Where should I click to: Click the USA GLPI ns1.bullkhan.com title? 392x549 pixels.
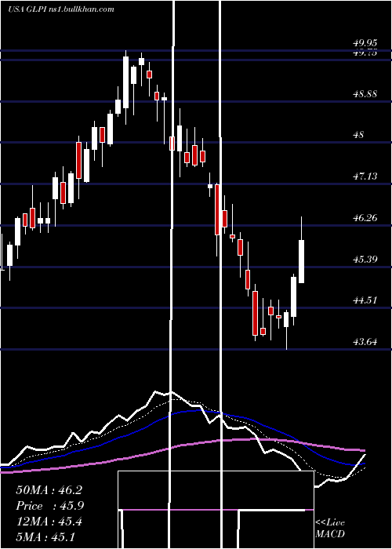click(x=61, y=9)
